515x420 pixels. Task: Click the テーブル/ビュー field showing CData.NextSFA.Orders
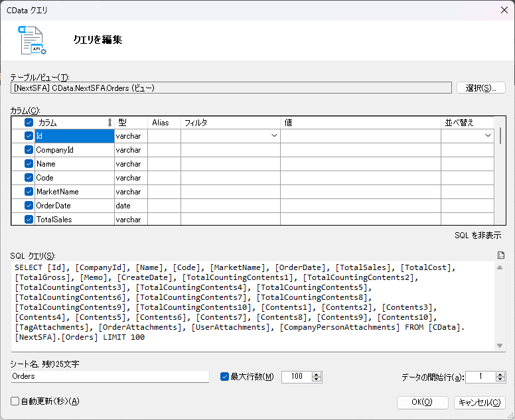(231, 88)
